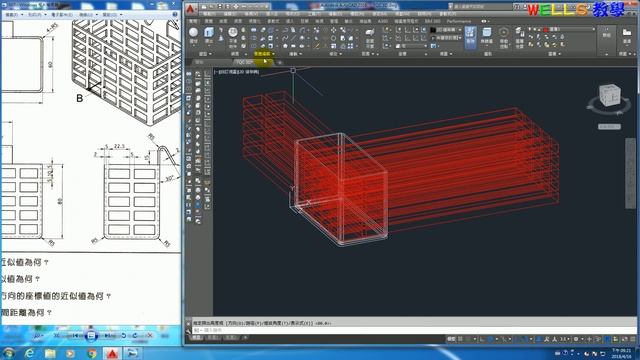This screenshot has width=640, height=360.
Task: Toggle grid display in the status bar
Action: click(460, 339)
